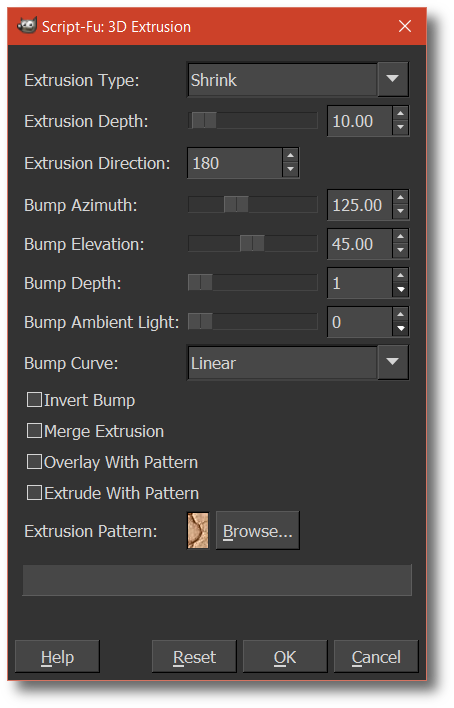Increase Bump Depth with up arrow

click(x=400, y=275)
